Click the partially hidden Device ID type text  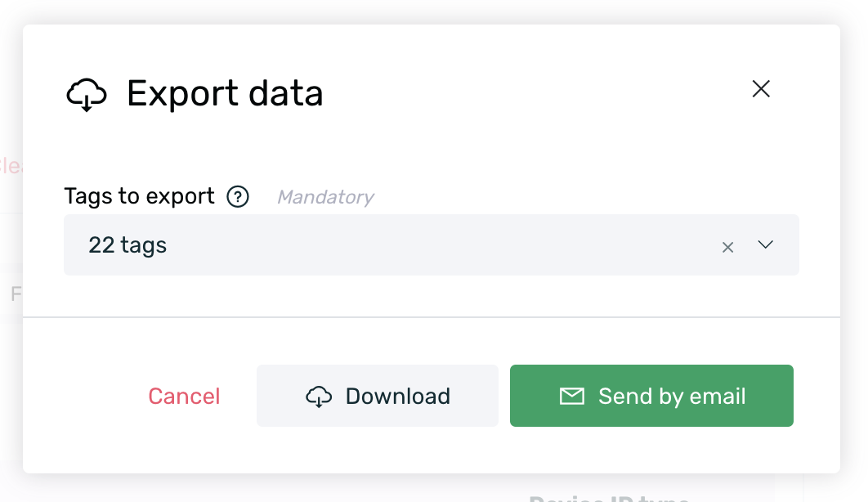609,498
